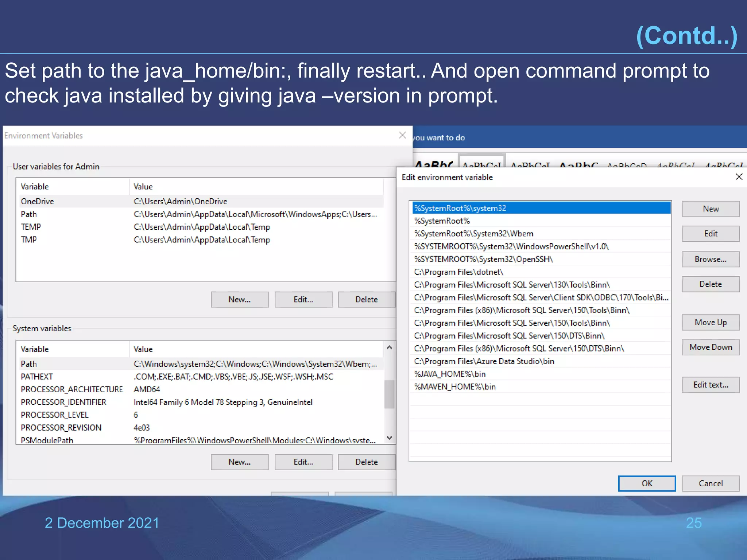Viewport: 747px width, 560px height.
Task: Click the System variables scrollbar thumb
Action: [389, 394]
